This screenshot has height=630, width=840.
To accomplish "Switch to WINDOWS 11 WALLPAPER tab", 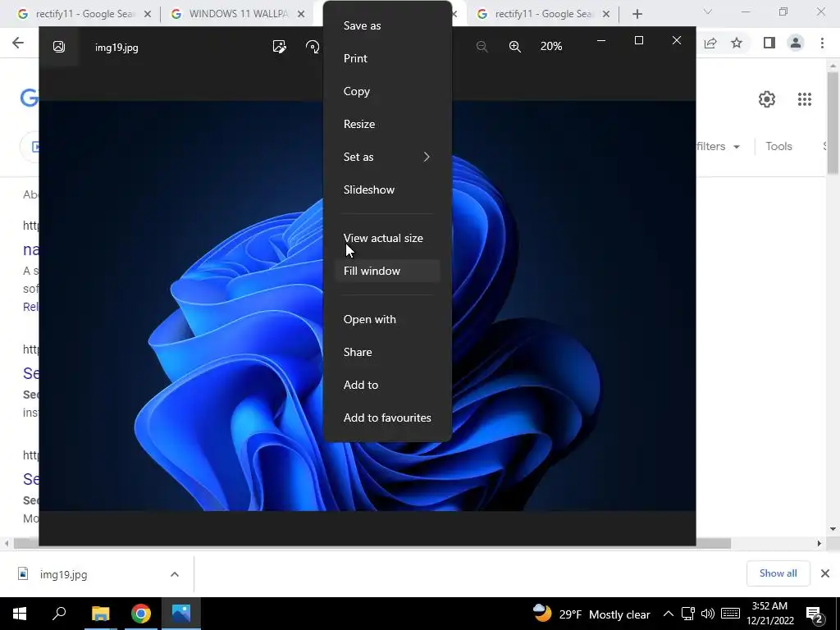I will 237,14.
